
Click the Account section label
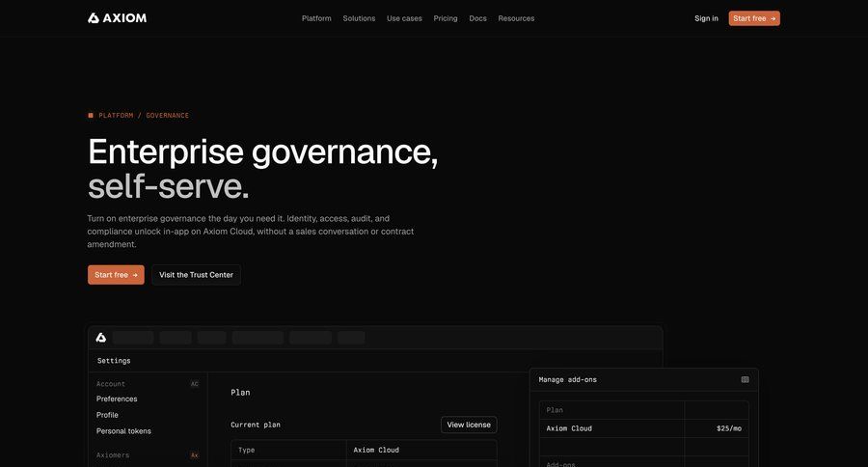[x=111, y=384]
